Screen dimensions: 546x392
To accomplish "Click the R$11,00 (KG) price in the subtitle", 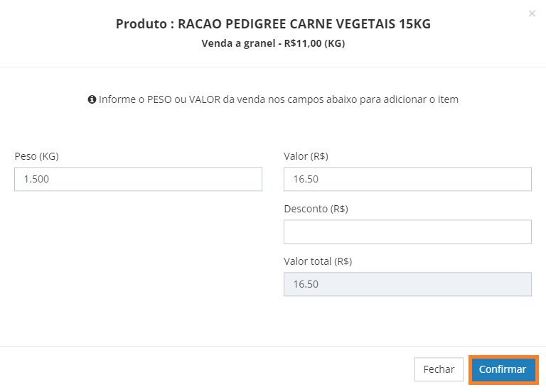I will (x=314, y=43).
